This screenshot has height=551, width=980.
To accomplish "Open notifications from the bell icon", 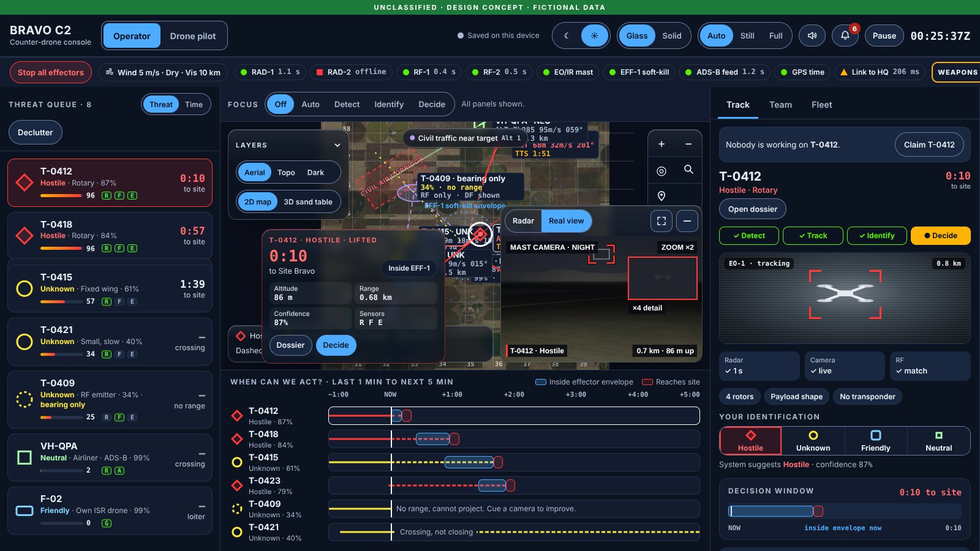I will click(845, 36).
